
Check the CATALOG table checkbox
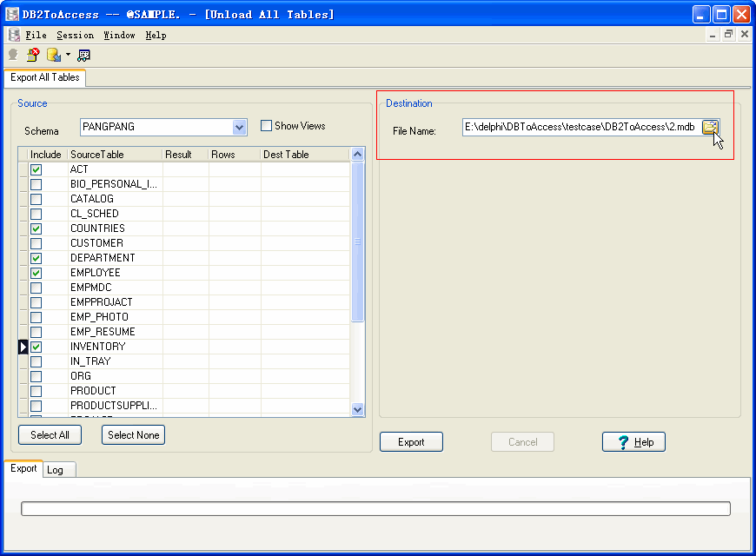click(x=36, y=199)
